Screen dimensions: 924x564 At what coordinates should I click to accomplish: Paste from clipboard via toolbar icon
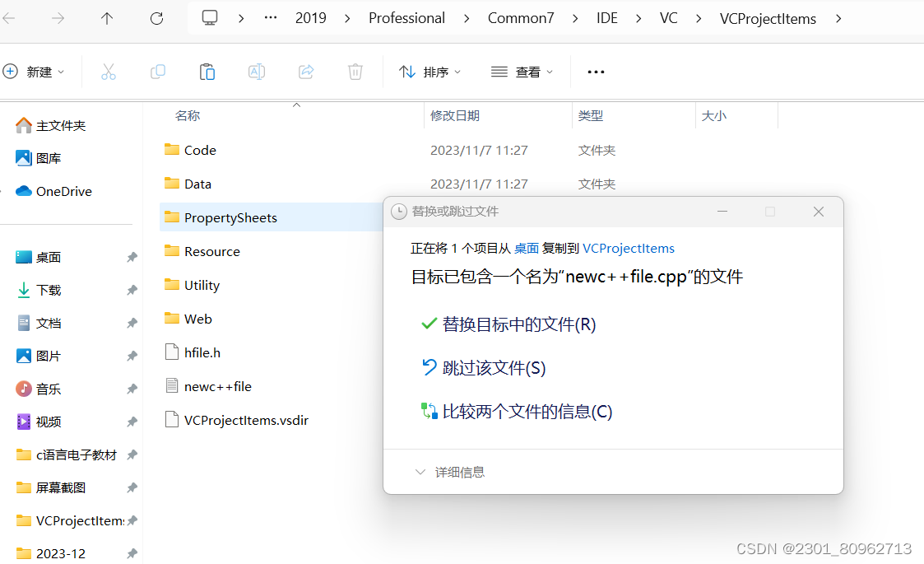point(207,72)
